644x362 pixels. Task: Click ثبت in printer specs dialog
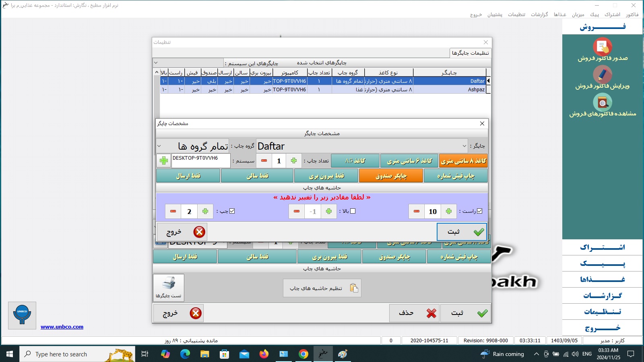point(462,232)
